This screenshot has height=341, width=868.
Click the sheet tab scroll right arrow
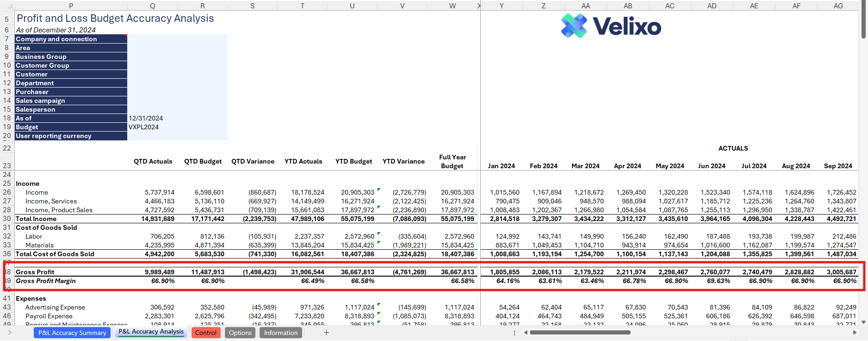click(10, 333)
